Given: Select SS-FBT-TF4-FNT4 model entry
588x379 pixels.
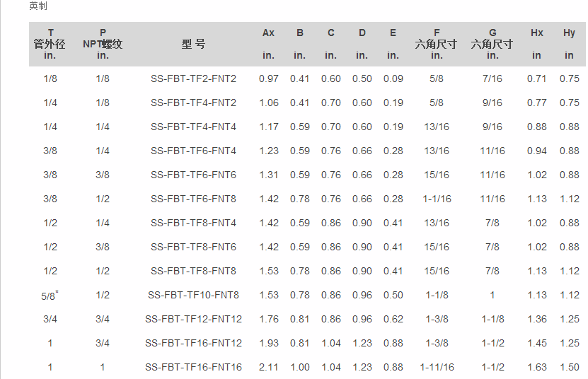Looking at the screenshot, I should point(193,127).
